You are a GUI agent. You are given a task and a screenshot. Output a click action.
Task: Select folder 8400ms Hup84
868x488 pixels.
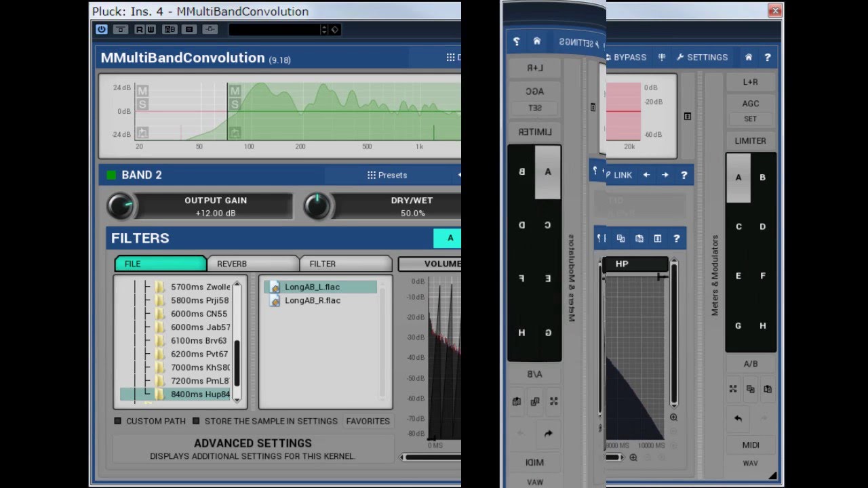click(176, 394)
